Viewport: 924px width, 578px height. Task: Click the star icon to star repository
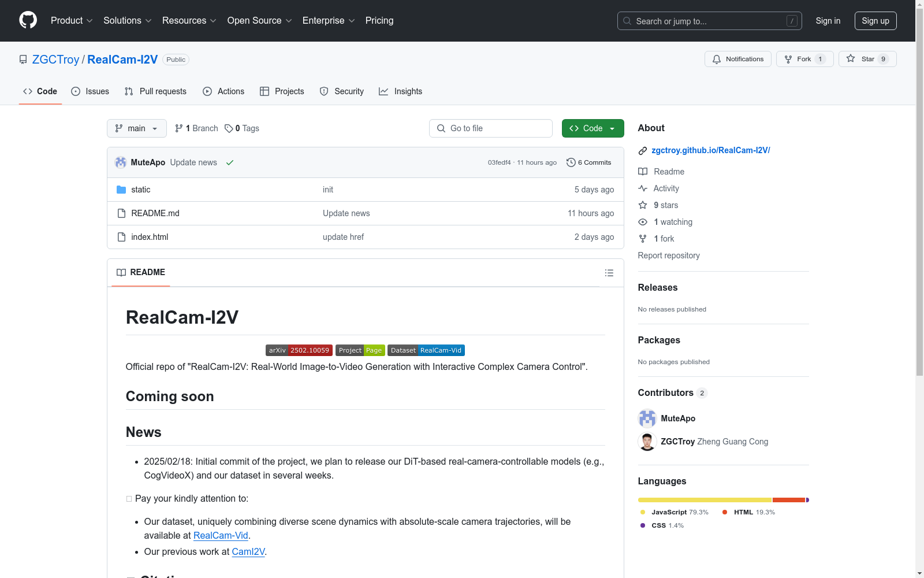[851, 58]
